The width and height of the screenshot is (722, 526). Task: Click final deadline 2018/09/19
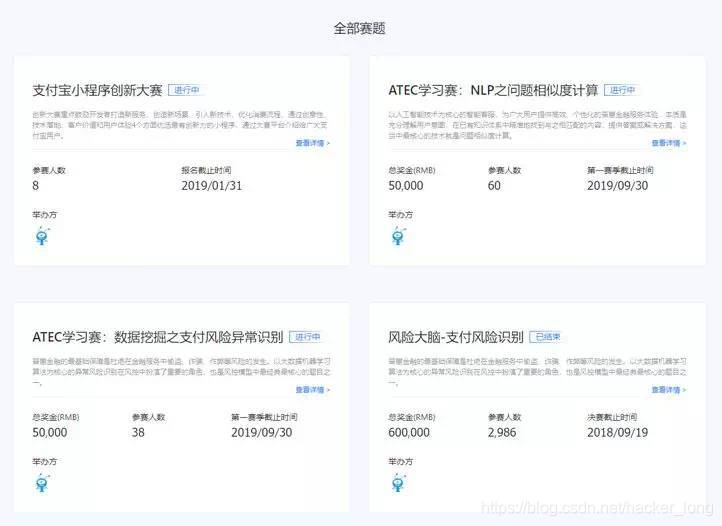(x=617, y=432)
